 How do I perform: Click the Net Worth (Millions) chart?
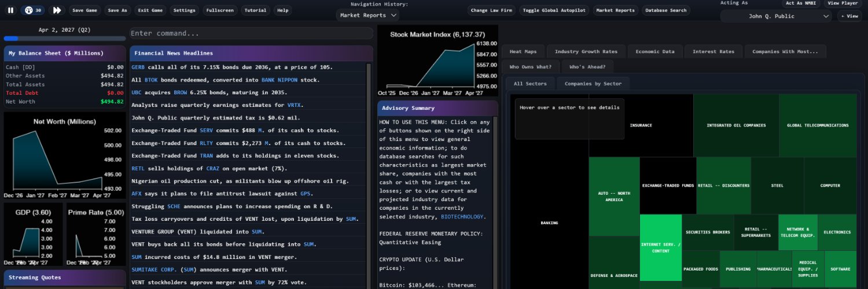(65, 155)
